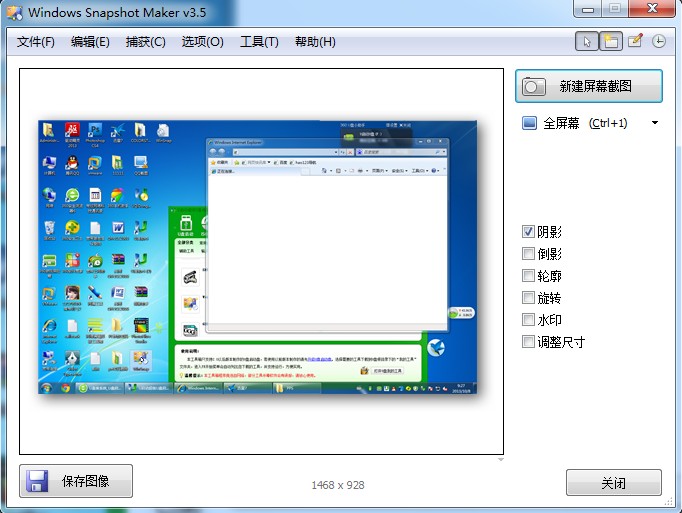Open the edit image pencil icon
Image resolution: width=682 pixels, height=513 pixels.
(635, 41)
